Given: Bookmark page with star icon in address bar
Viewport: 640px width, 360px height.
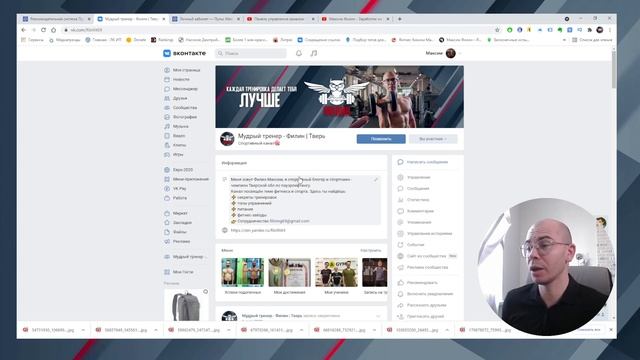Looking at the screenshot, I should [497, 30].
